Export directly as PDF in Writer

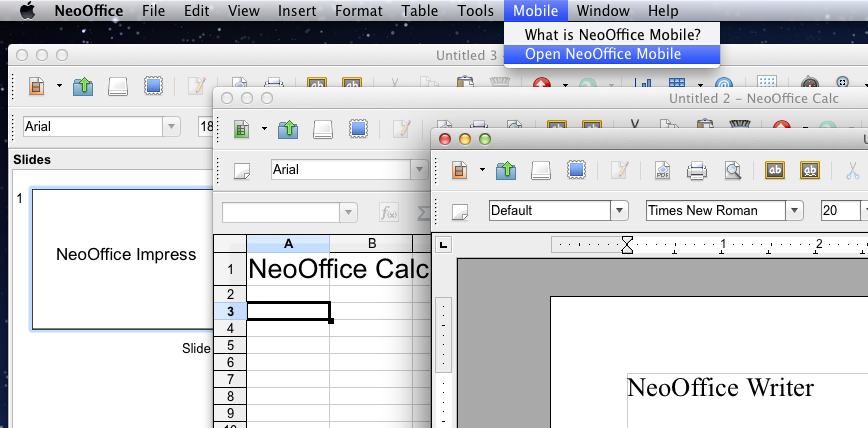[x=662, y=170]
